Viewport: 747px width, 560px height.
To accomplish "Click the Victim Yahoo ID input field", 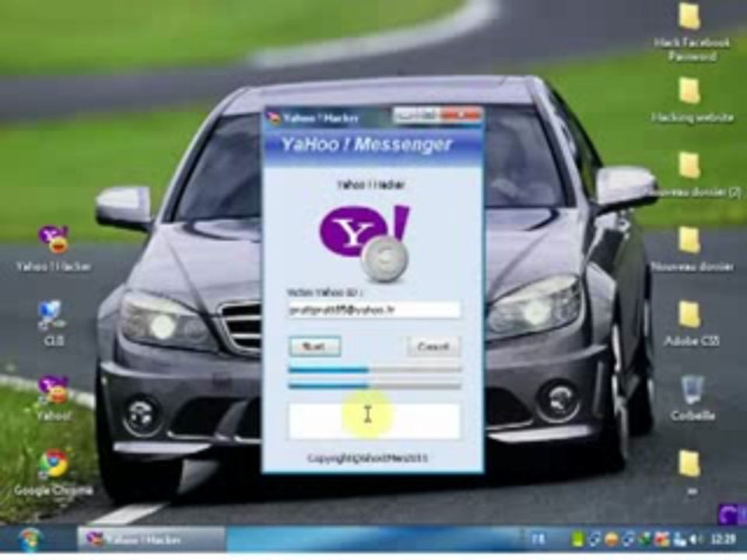I will point(374,310).
